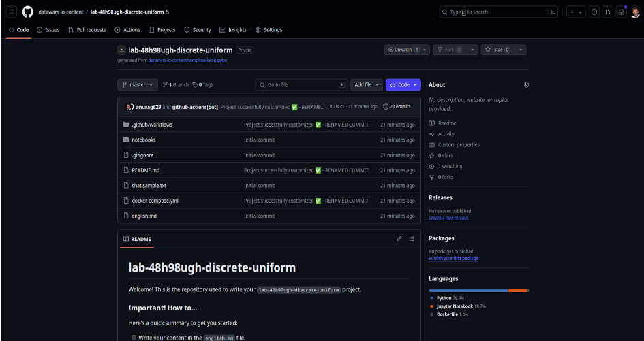Star this repository
The width and height of the screenshot is (644, 341).
pos(497,50)
